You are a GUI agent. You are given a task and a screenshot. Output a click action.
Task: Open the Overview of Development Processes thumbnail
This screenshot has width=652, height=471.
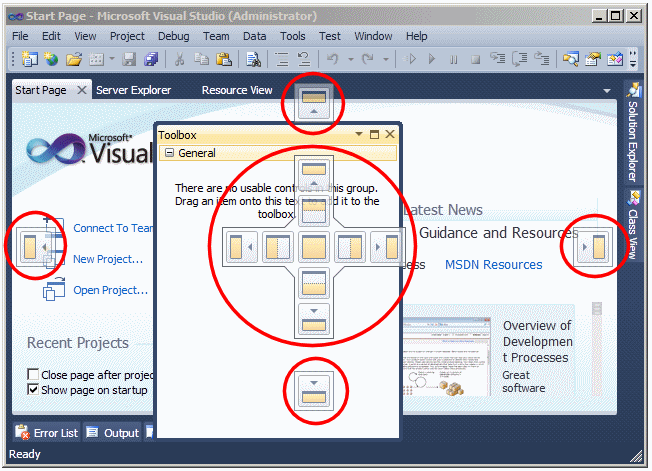pos(447,357)
